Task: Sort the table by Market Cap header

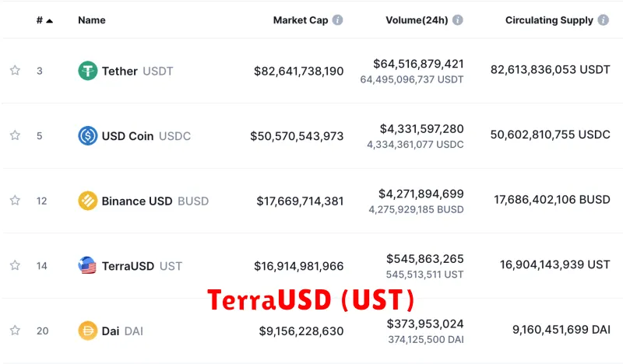Action: coord(301,20)
